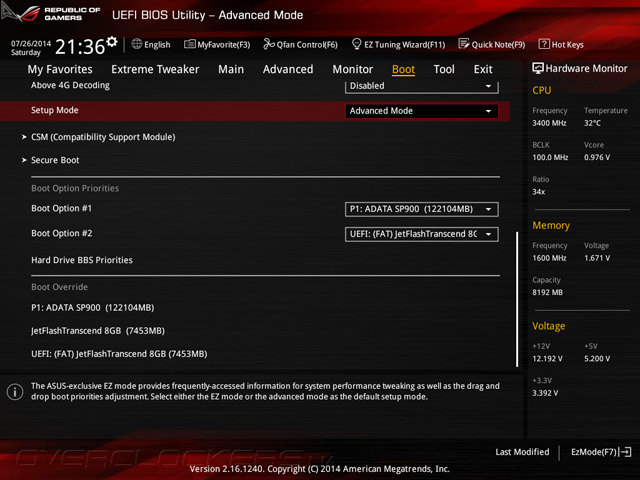Open Quick Note(F9)
The height and width of the screenshot is (480, 640).
click(492, 44)
